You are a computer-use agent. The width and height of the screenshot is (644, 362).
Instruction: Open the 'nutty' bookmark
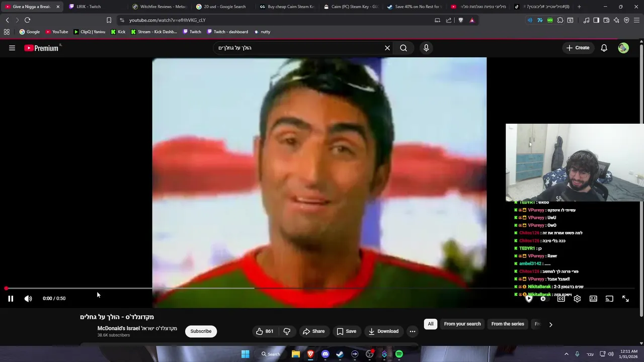[262, 32]
